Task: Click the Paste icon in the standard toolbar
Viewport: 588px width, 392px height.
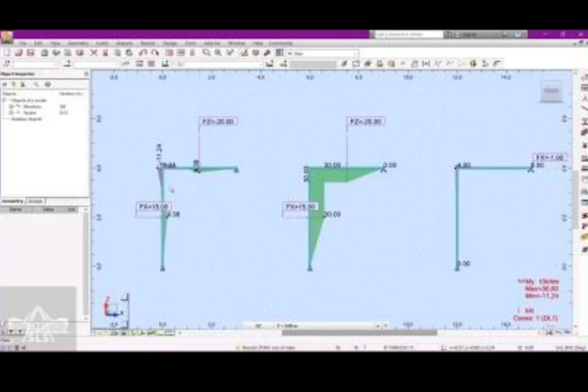Action: [129, 53]
